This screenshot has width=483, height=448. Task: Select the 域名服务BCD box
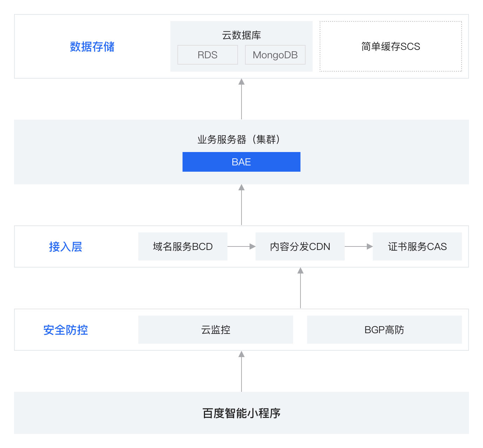point(183,246)
